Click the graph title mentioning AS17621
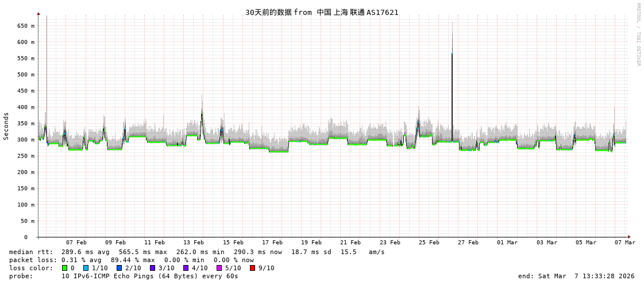This screenshot has height=284, width=644. tap(322, 12)
